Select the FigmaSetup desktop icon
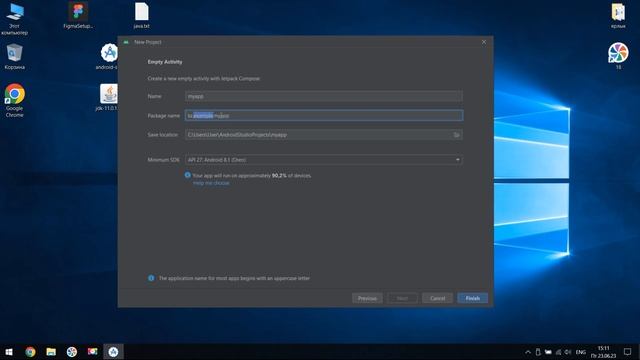 (x=78, y=15)
